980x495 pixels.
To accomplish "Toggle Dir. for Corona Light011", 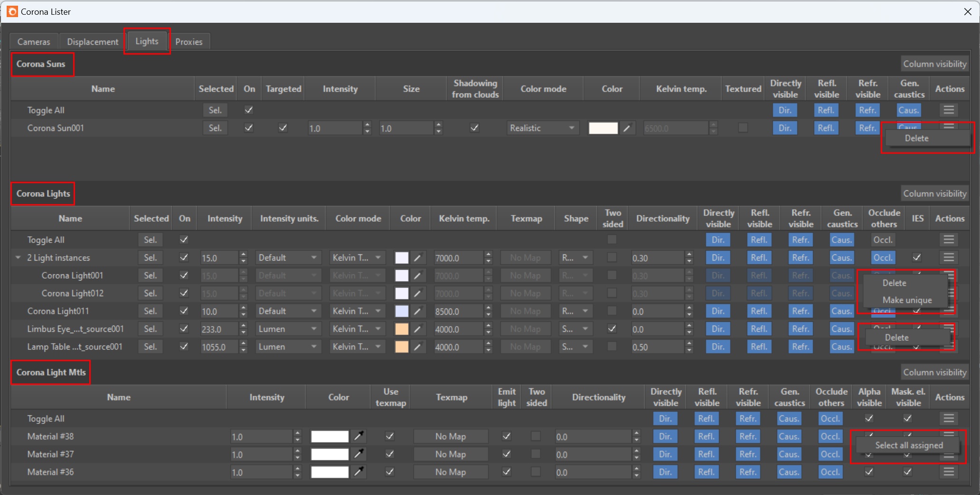I will pyautogui.click(x=718, y=311).
